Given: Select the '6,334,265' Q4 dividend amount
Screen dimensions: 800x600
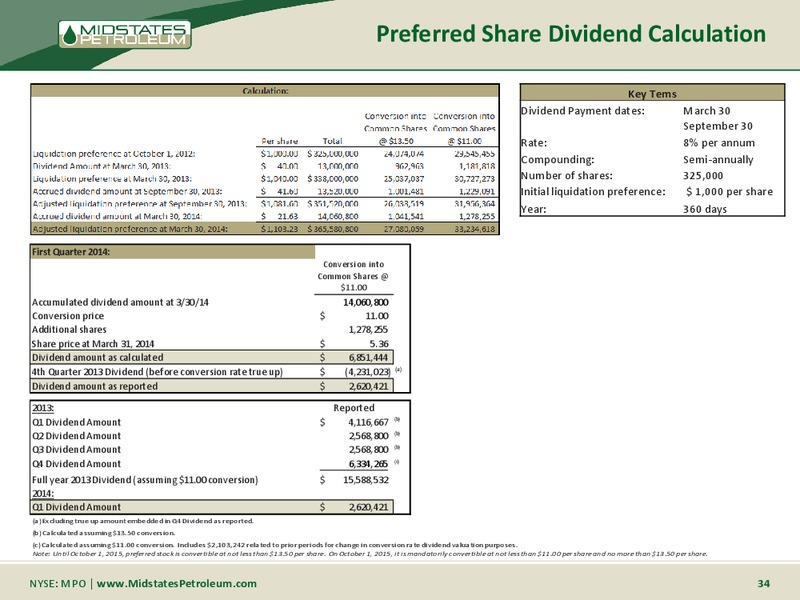Looking at the screenshot, I should [368, 463].
